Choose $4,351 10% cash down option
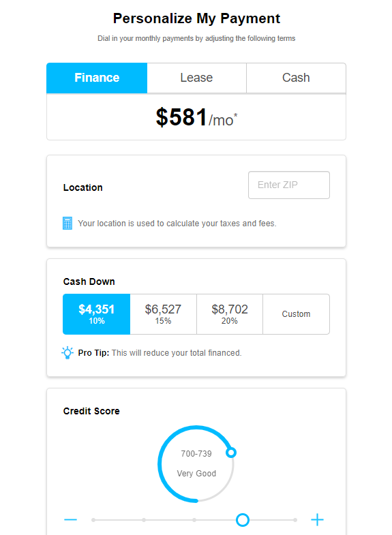 click(x=97, y=314)
